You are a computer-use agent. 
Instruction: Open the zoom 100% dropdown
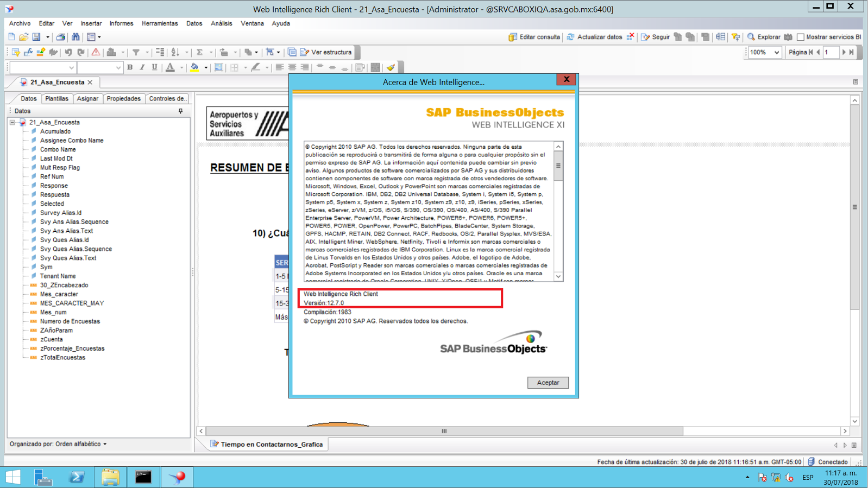click(x=777, y=52)
